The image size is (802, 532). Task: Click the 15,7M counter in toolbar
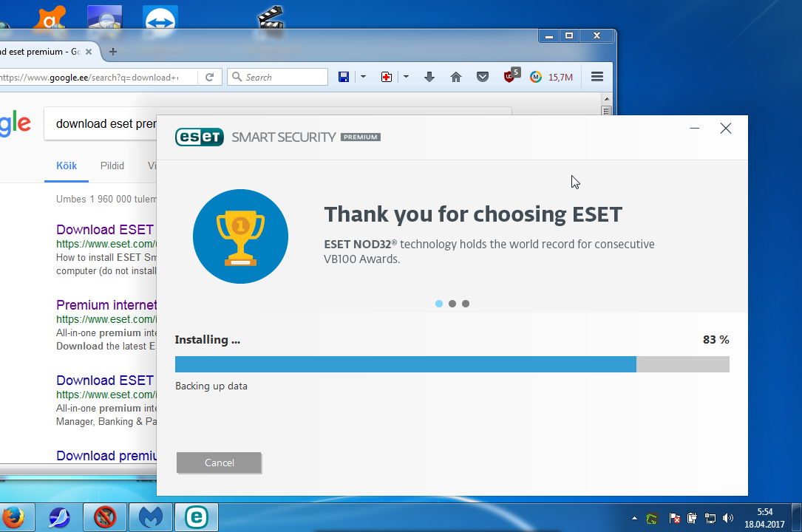pyautogui.click(x=560, y=77)
